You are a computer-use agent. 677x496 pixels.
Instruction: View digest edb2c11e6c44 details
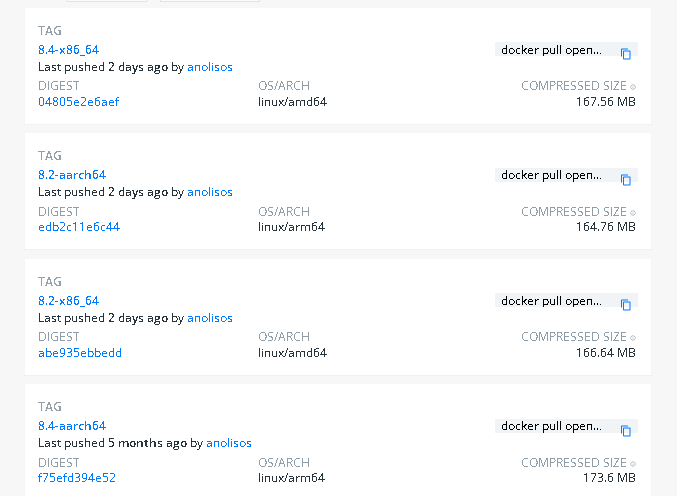pos(78,227)
